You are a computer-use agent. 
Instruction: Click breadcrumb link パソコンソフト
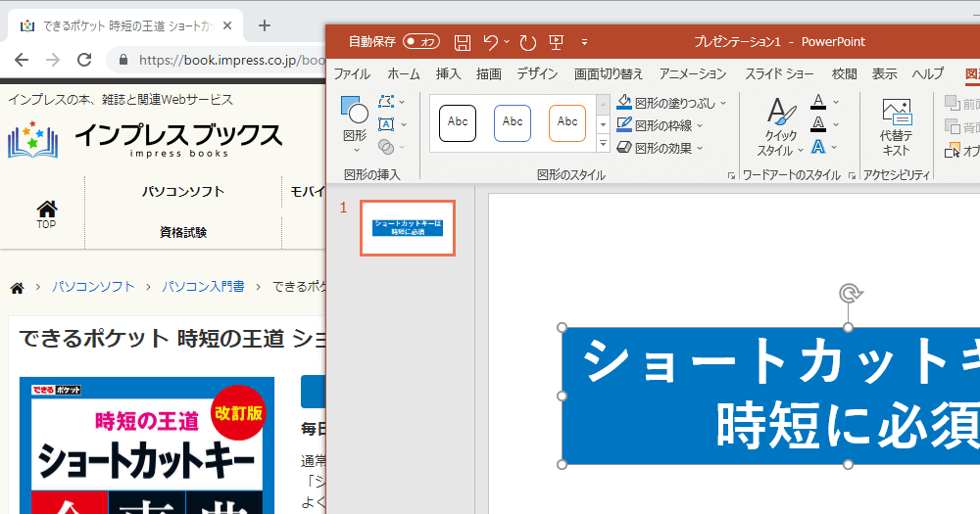coord(93,287)
